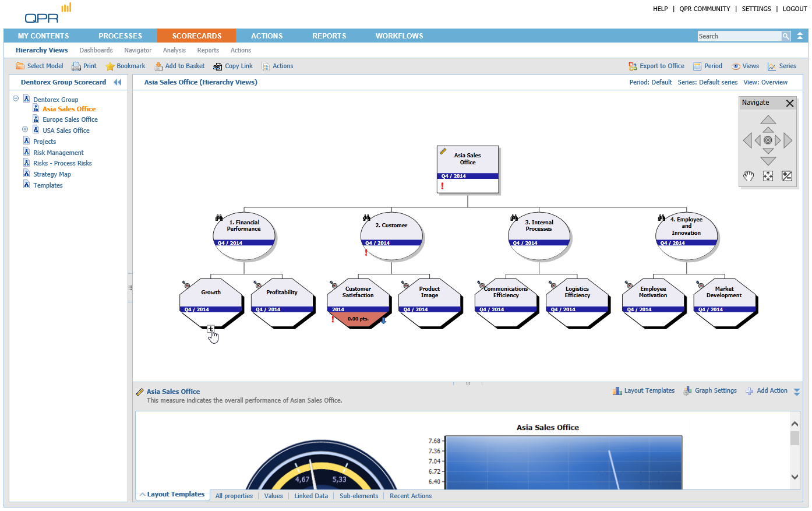
Task: Click the Add to Basket icon
Action: [158, 66]
